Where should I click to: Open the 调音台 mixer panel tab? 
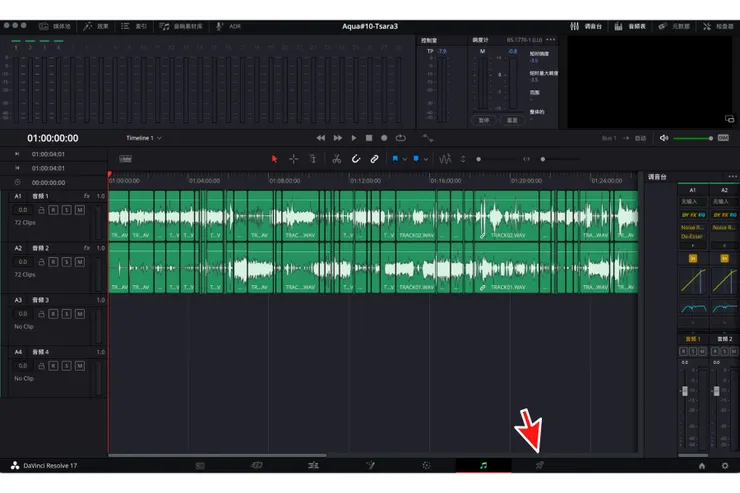pos(589,25)
